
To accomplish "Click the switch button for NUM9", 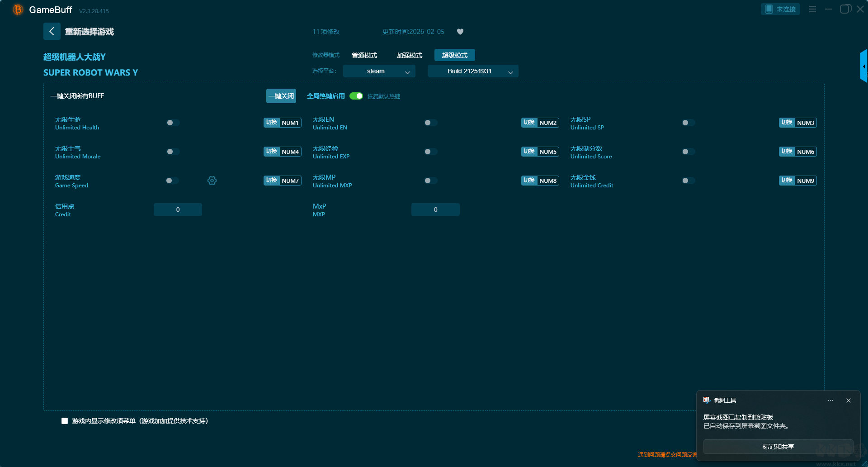I will click(787, 181).
